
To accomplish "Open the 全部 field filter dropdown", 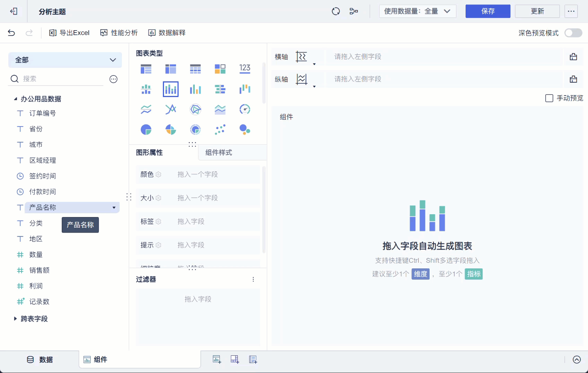I will tap(65, 60).
